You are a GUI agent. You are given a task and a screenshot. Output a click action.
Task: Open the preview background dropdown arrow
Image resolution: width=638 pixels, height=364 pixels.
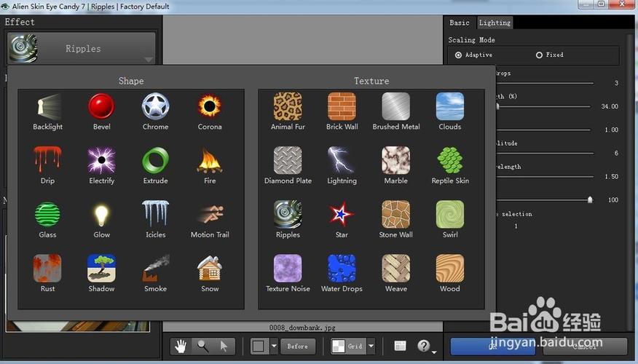pyautogui.click(x=274, y=347)
